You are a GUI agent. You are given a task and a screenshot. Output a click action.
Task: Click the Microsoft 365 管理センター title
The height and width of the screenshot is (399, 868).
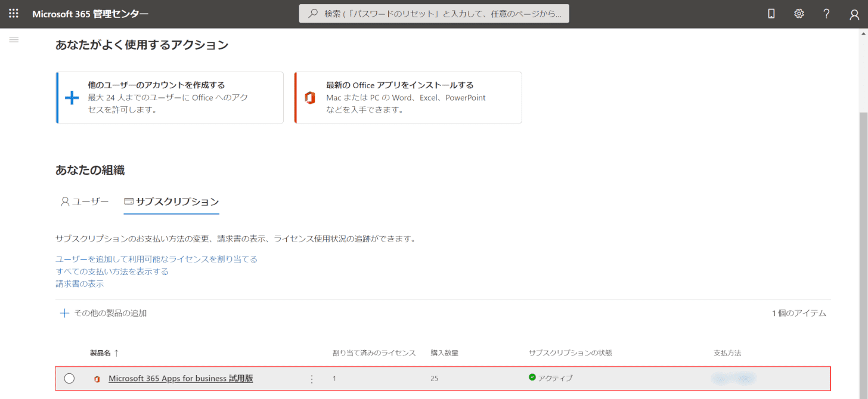point(91,14)
